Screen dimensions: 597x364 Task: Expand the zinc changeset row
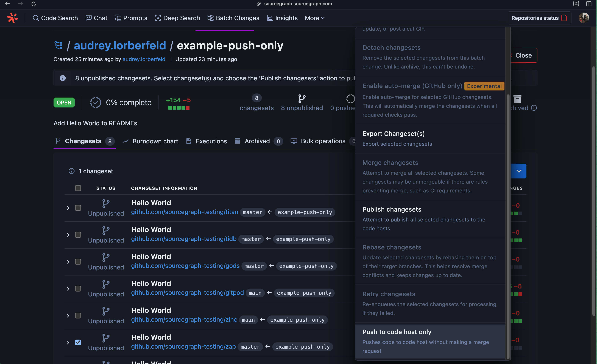click(68, 315)
